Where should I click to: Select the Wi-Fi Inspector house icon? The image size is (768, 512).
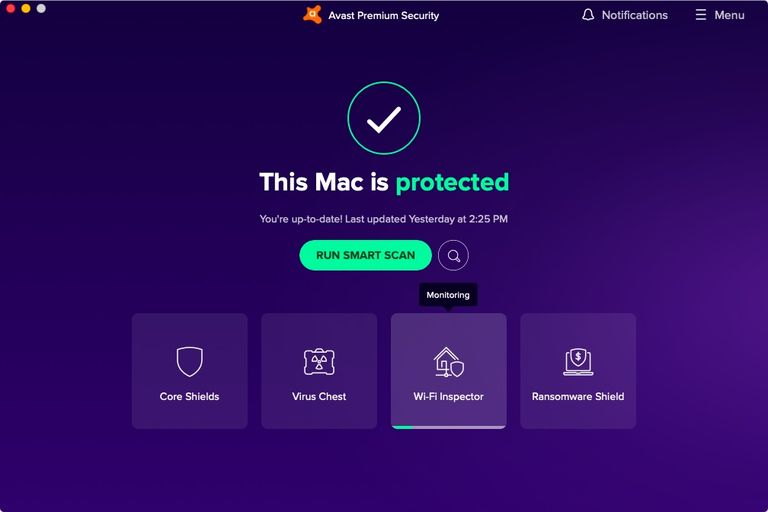pyautogui.click(x=448, y=362)
